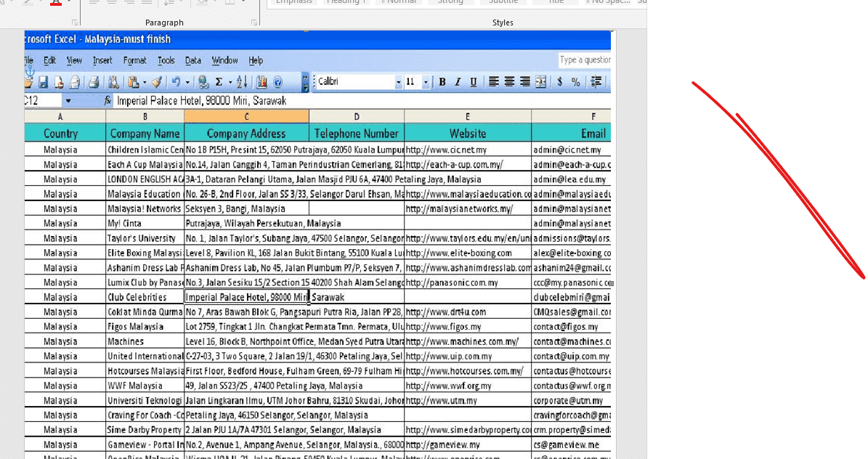Click the Name Box showing C12
This screenshot has height=459, width=868.
(x=44, y=101)
